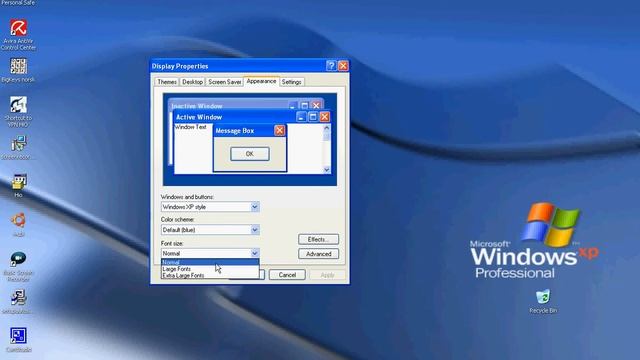The height and width of the screenshot is (360, 640).
Task: Choose Extra Large Fonts option
Action: (210, 276)
